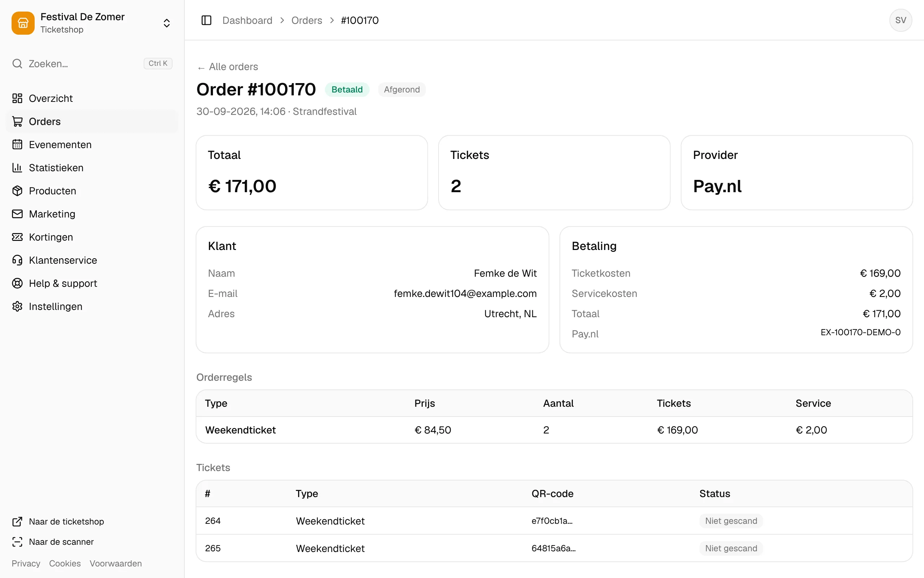
Task: Select ticket row 264
Action: click(x=554, y=521)
